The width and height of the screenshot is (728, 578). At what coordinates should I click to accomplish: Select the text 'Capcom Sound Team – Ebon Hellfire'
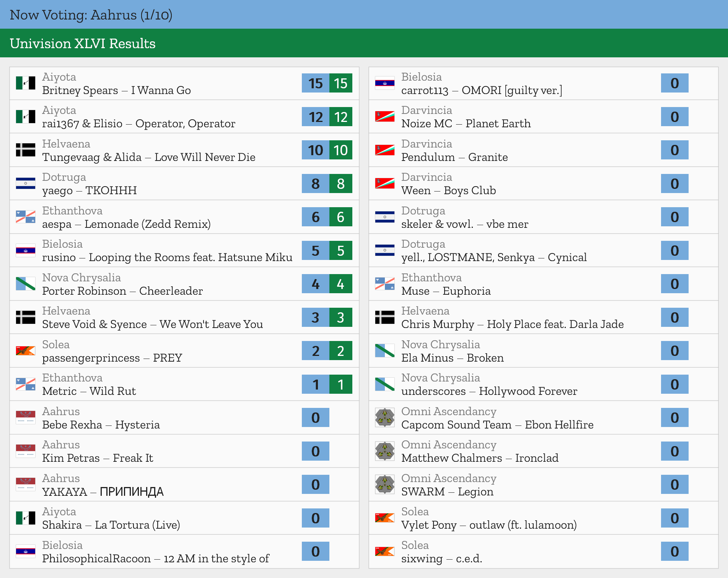497,425
